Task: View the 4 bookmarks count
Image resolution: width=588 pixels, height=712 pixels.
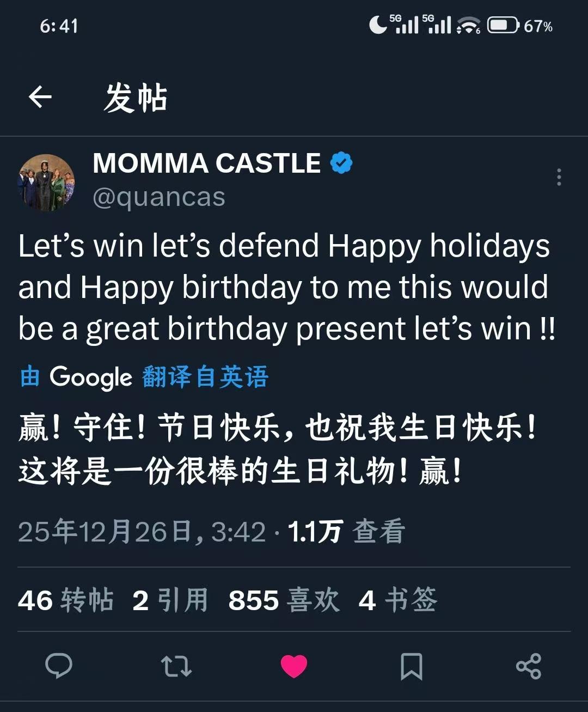Action: [398, 600]
